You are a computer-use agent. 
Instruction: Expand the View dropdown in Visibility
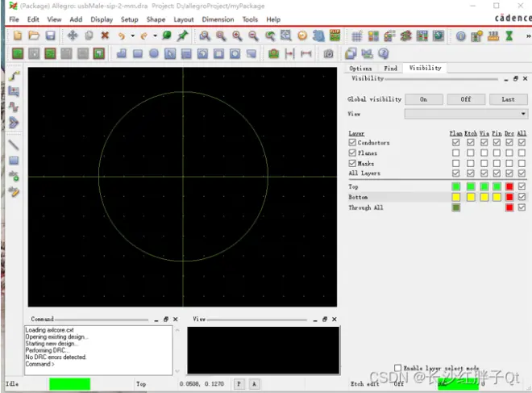coord(466,114)
